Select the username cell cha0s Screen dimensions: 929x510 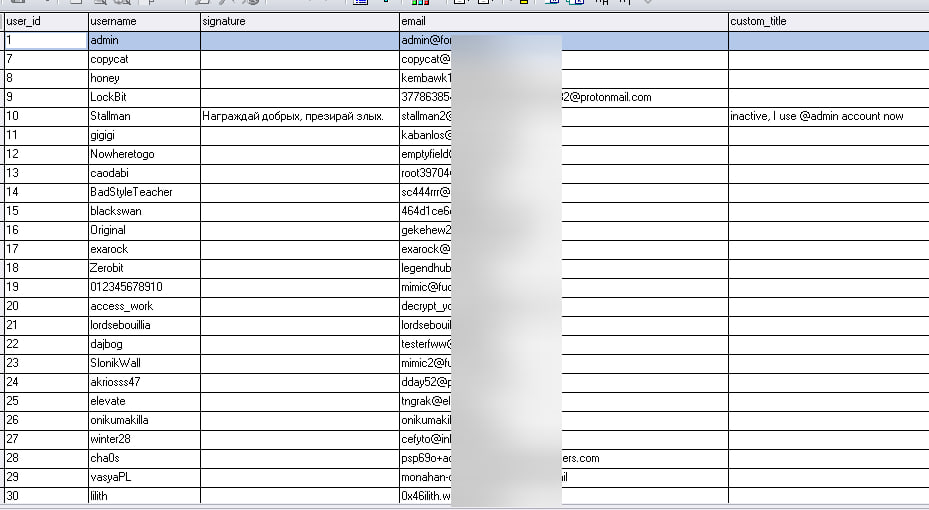(145, 457)
